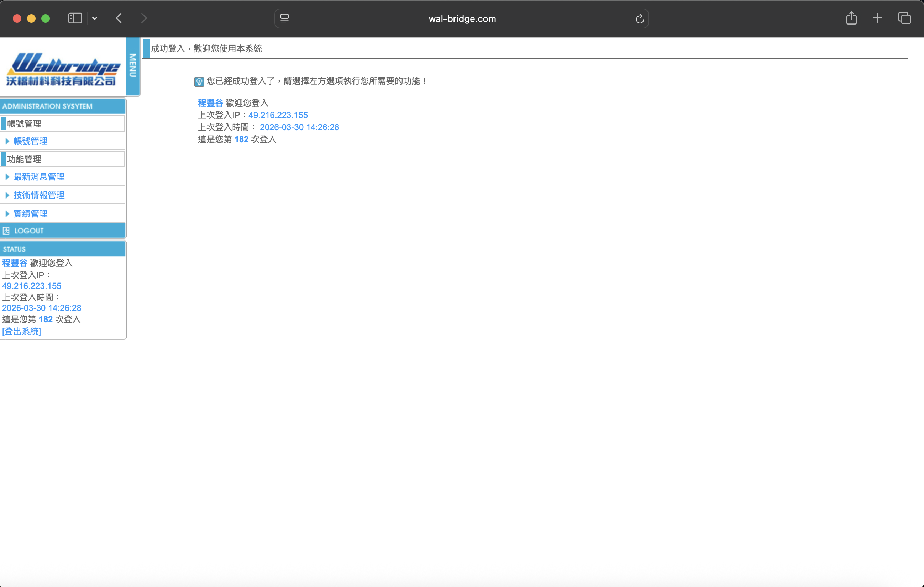The width and height of the screenshot is (924, 587).
Task: Open 技術情報管理 in the sidebar
Action: click(39, 195)
